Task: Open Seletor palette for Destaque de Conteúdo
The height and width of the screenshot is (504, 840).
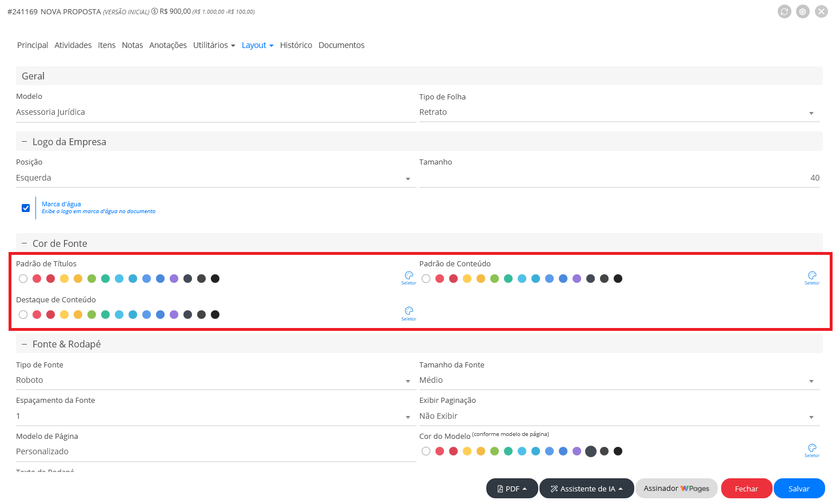Action: click(409, 313)
